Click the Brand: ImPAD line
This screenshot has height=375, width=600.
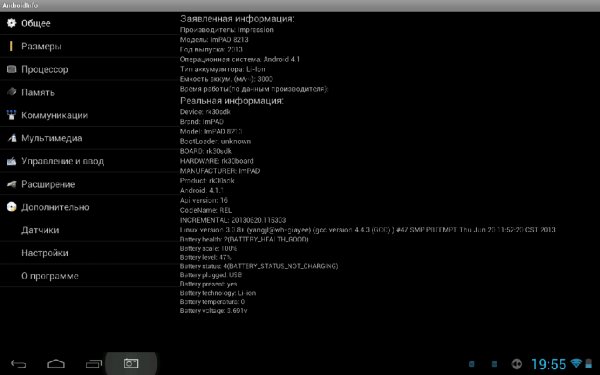pos(202,122)
